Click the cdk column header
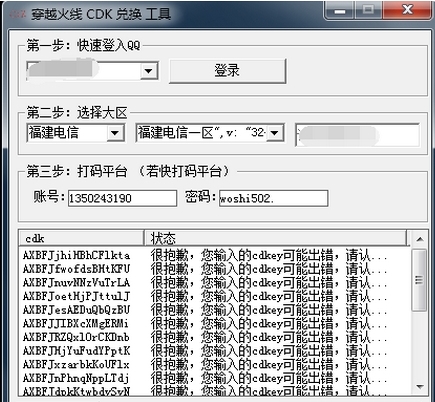This screenshot has height=402, width=435. 81,238
